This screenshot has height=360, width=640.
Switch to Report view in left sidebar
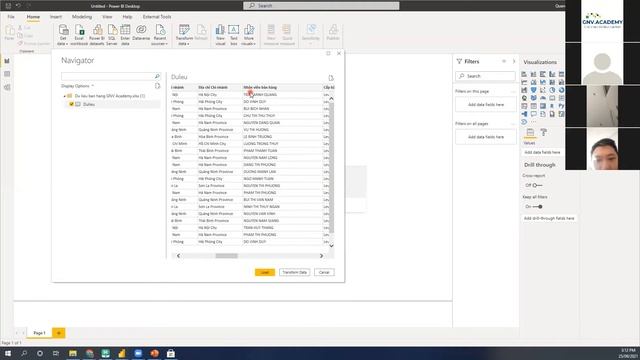coord(7,61)
